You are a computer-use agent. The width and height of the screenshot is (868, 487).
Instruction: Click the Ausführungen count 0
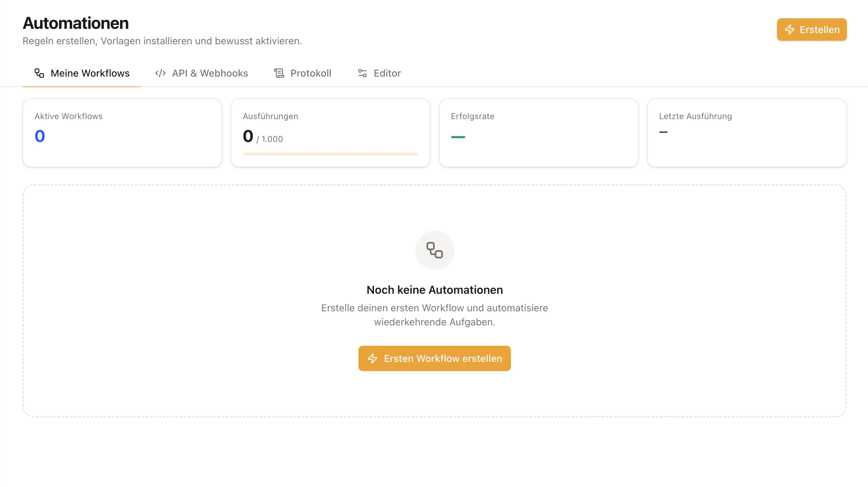[248, 136]
